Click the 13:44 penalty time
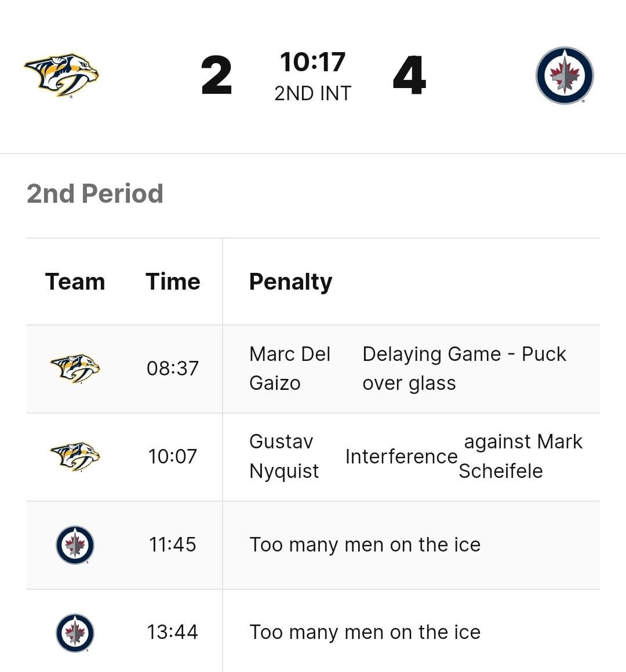The width and height of the screenshot is (626, 672). tap(173, 632)
